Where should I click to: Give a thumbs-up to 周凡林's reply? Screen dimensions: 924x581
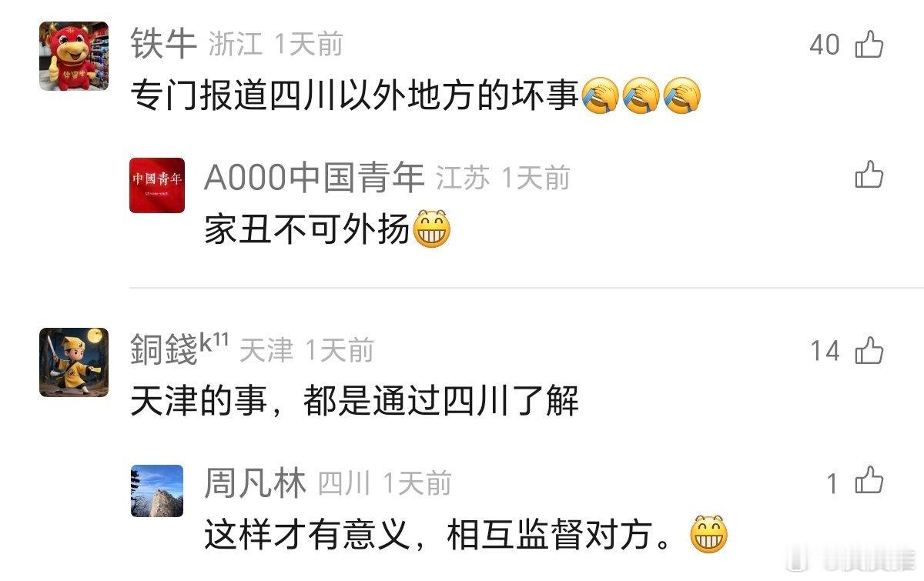(869, 482)
